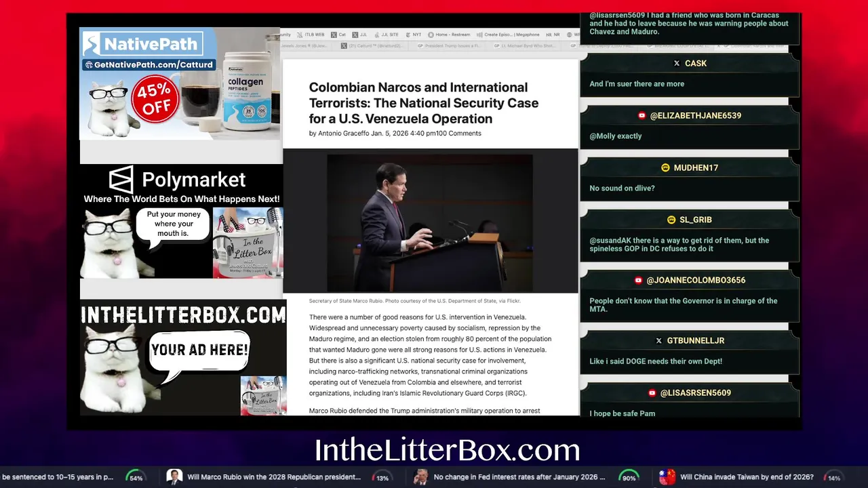Click the Marco Rubio podium photo
The width and height of the screenshot is (868, 488).
coord(430,222)
